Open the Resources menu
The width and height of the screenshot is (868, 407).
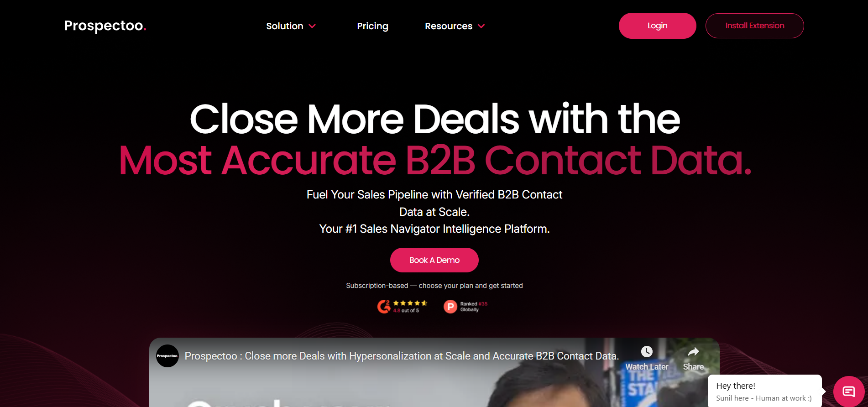449,26
